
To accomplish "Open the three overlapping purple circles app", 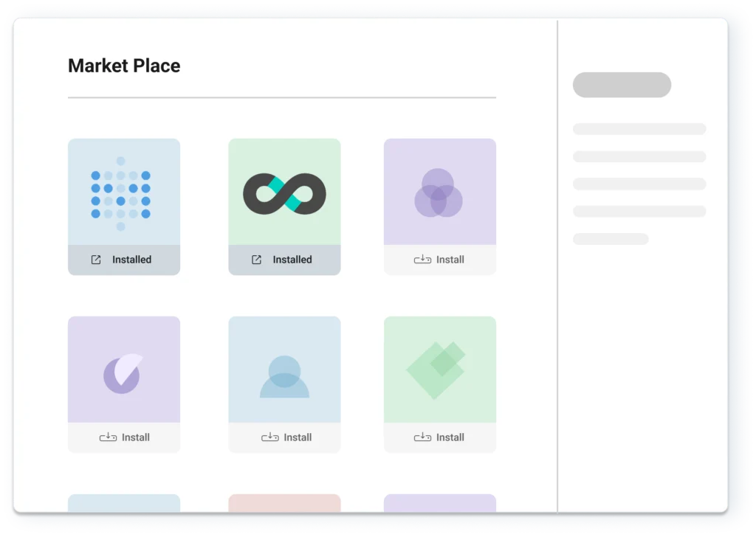I will [x=439, y=193].
